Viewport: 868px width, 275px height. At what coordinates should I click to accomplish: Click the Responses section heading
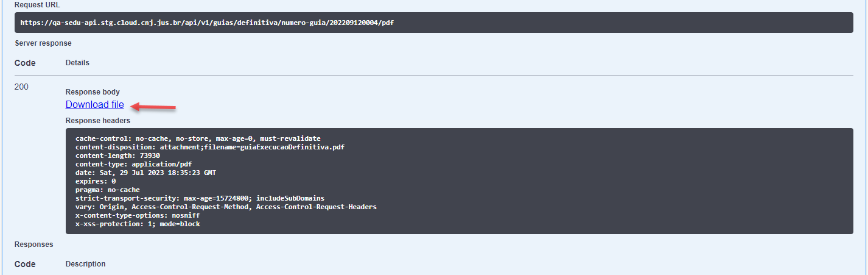[x=34, y=245]
